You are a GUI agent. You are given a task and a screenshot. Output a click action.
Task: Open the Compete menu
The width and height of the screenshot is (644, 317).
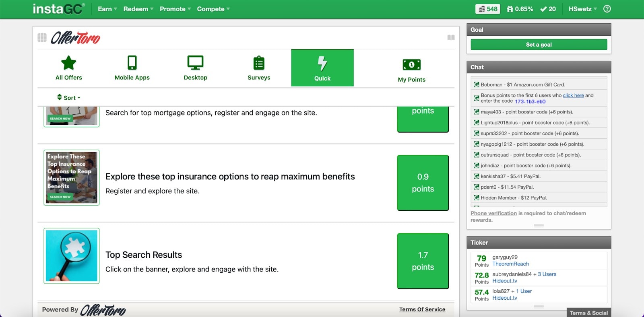click(213, 9)
